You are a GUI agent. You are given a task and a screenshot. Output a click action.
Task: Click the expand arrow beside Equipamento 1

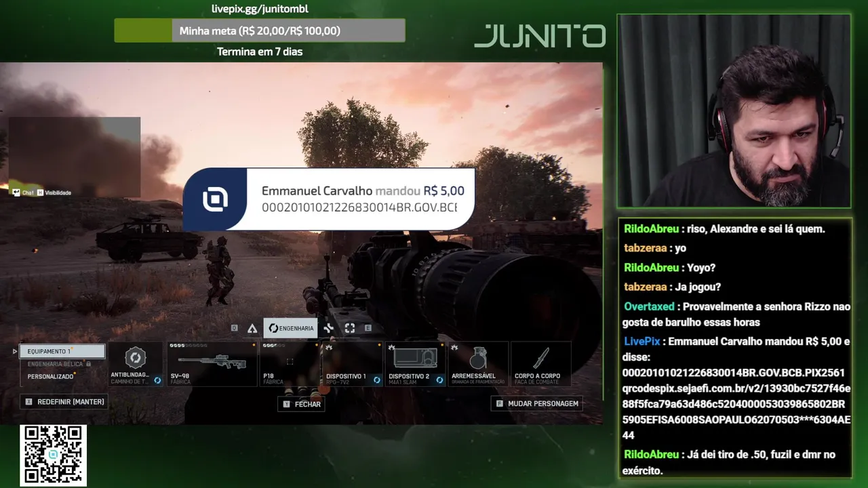pyautogui.click(x=15, y=351)
